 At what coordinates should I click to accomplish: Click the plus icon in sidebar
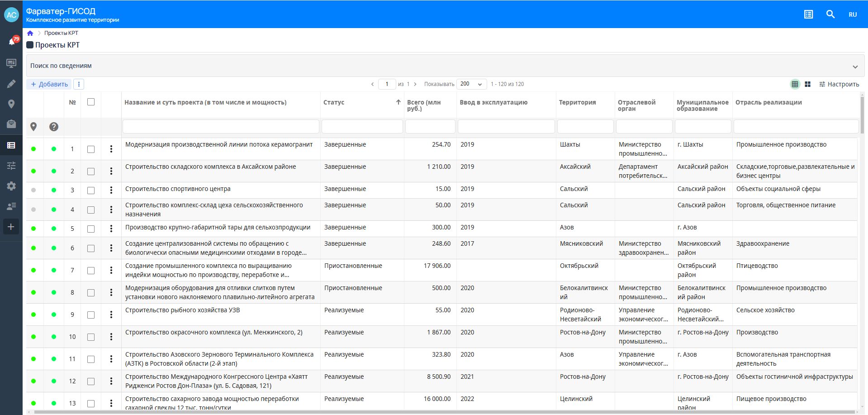tap(11, 227)
